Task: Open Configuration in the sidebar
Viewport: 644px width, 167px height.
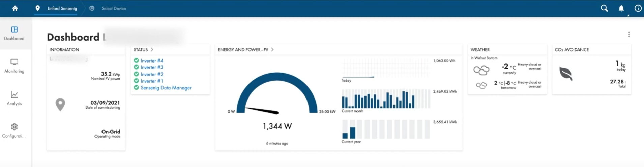Action: pos(14,131)
